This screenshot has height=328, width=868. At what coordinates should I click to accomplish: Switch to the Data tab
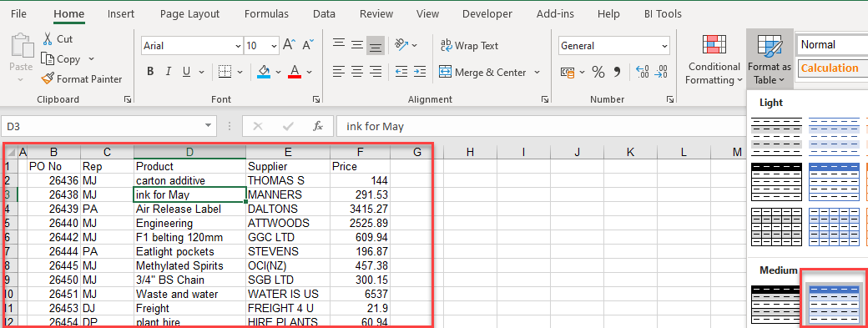point(324,14)
